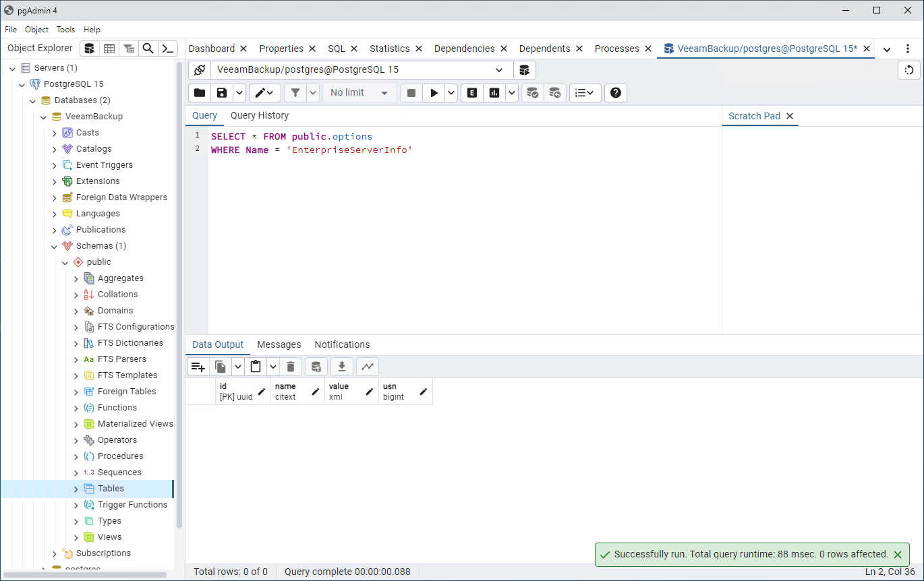Open the No limit rows dropdown
Screen dimensions: 924x581
(359, 93)
